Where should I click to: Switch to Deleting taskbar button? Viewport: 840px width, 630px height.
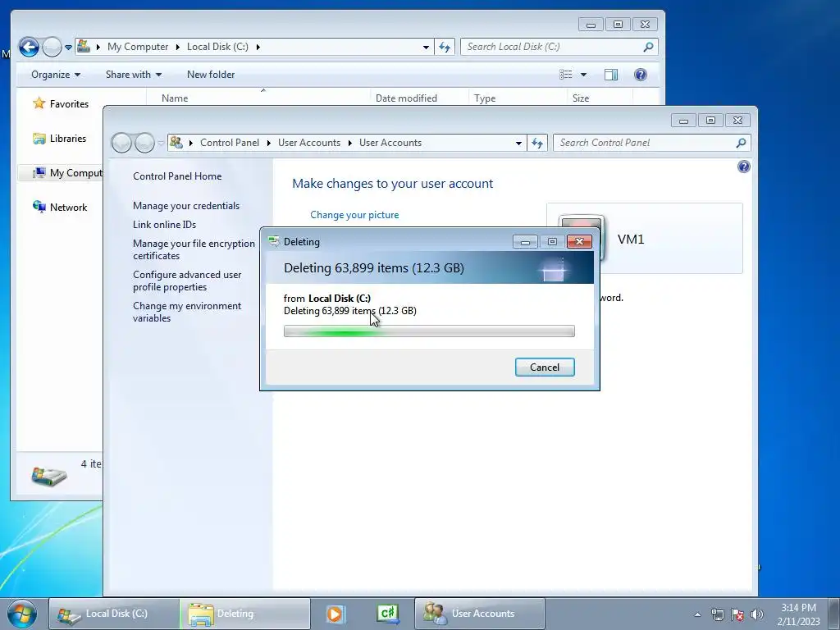click(x=244, y=614)
